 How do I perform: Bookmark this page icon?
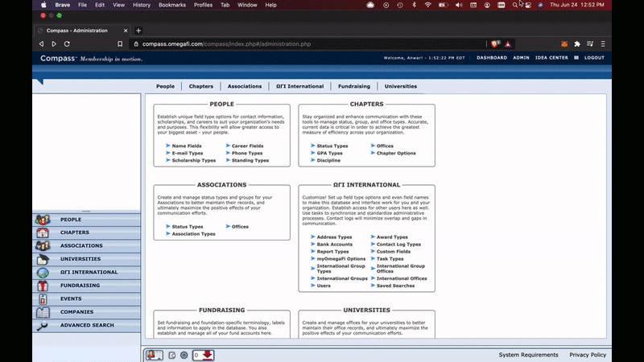[120, 44]
